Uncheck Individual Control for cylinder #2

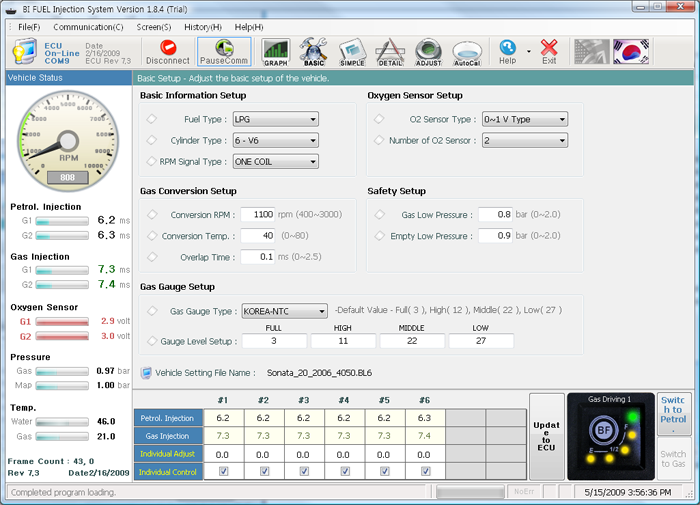(x=264, y=471)
